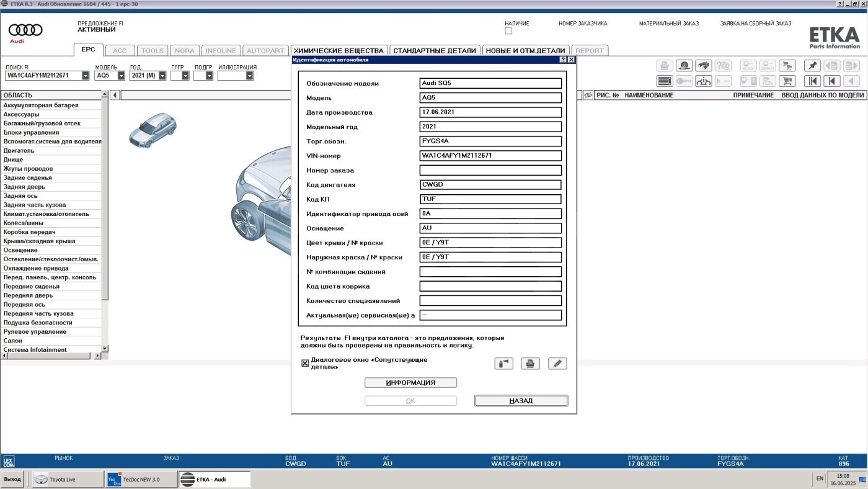Click the printer icon in main toolbar
Viewport: 868px width, 489px height.
[x=665, y=66]
